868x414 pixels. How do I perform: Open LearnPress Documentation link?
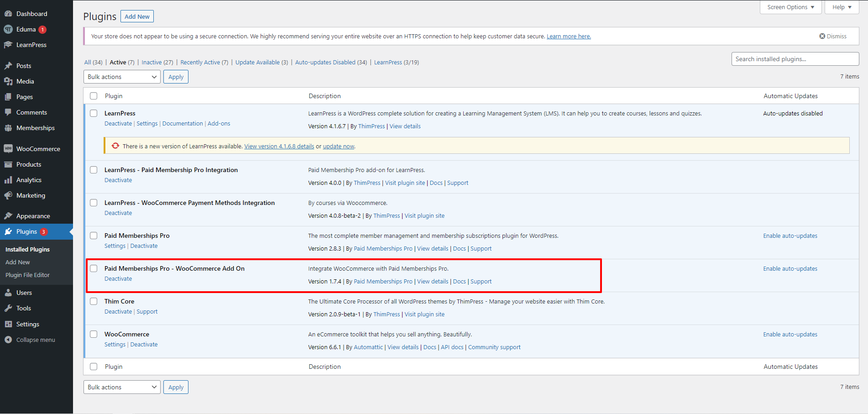coord(183,124)
